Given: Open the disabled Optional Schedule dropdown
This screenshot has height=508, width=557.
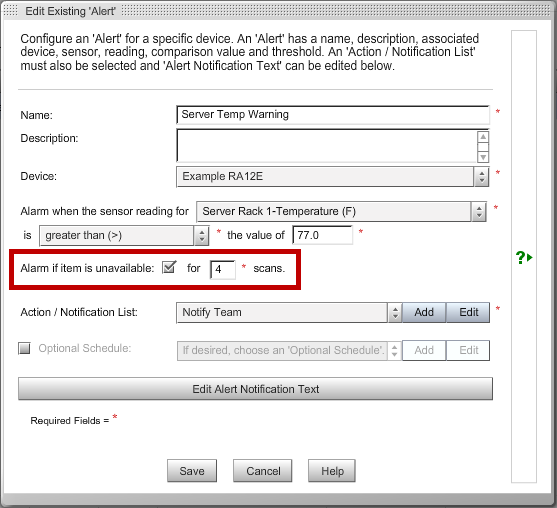Looking at the screenshot, I should pyautogui.click(x=289, y=351).
